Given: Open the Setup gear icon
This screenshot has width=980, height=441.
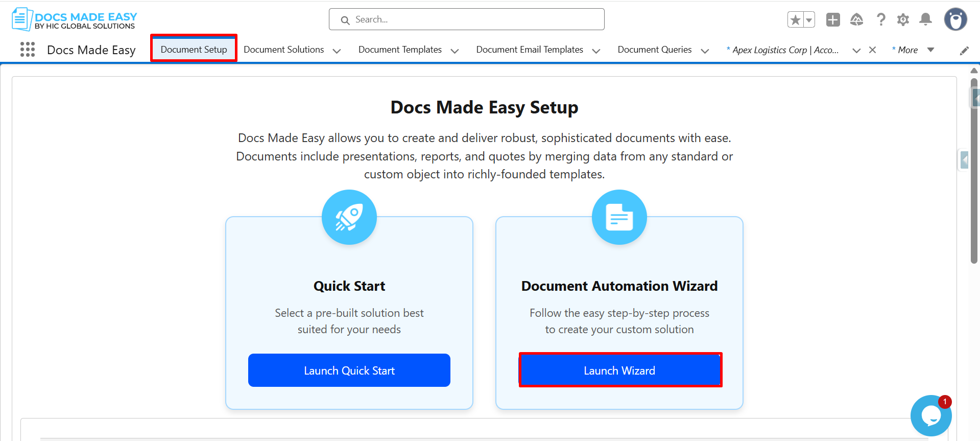Looking at the screenshot, I should click(903, 20).
